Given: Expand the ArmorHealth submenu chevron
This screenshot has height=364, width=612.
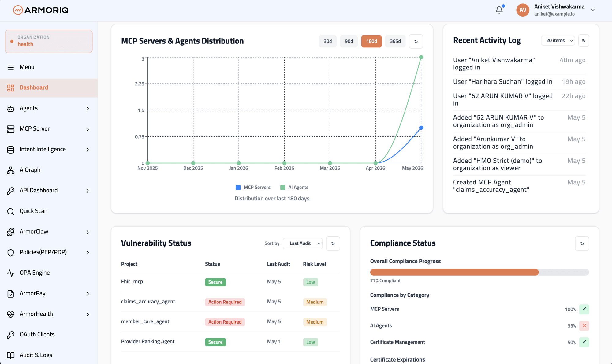Looking at the screenshot, I should pos(88,314).
